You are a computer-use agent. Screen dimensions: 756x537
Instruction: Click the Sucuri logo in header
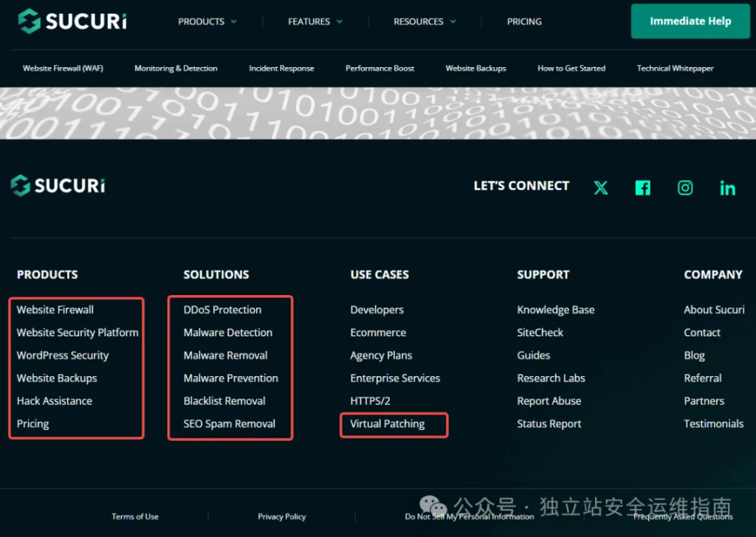[72, 21]
